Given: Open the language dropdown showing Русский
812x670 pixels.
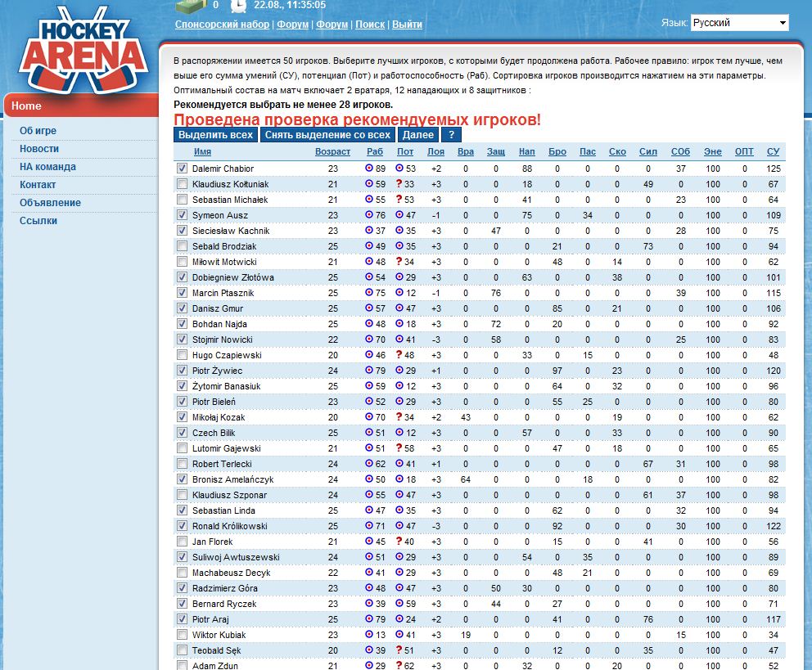Looking at the screenshot, I should pos(739,23).
